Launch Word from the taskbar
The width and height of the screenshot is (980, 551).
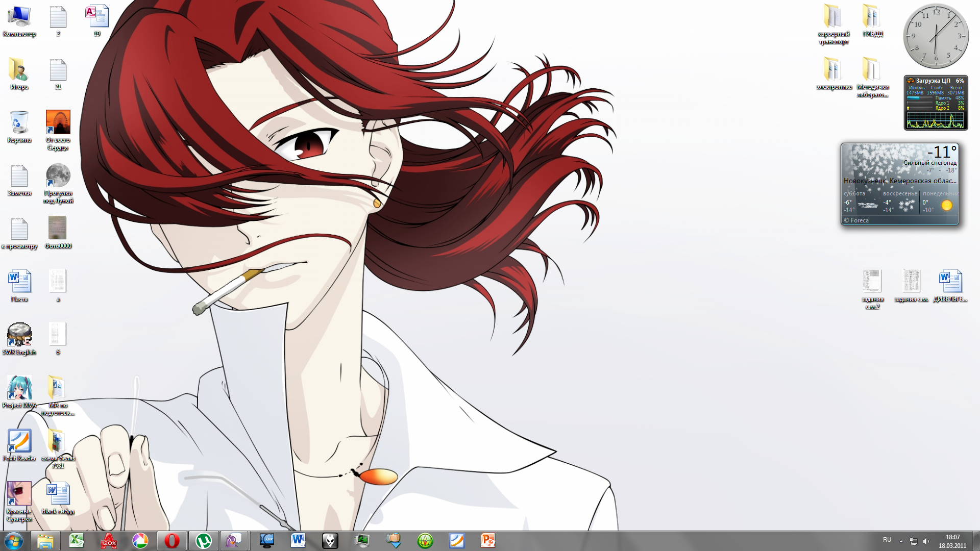(x=298, y=541)
